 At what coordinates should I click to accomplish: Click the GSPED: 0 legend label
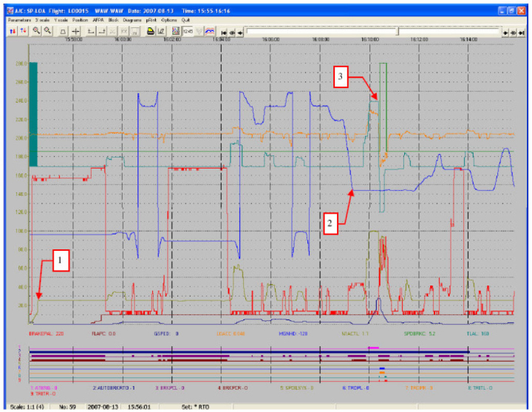[x=166, y=334]
